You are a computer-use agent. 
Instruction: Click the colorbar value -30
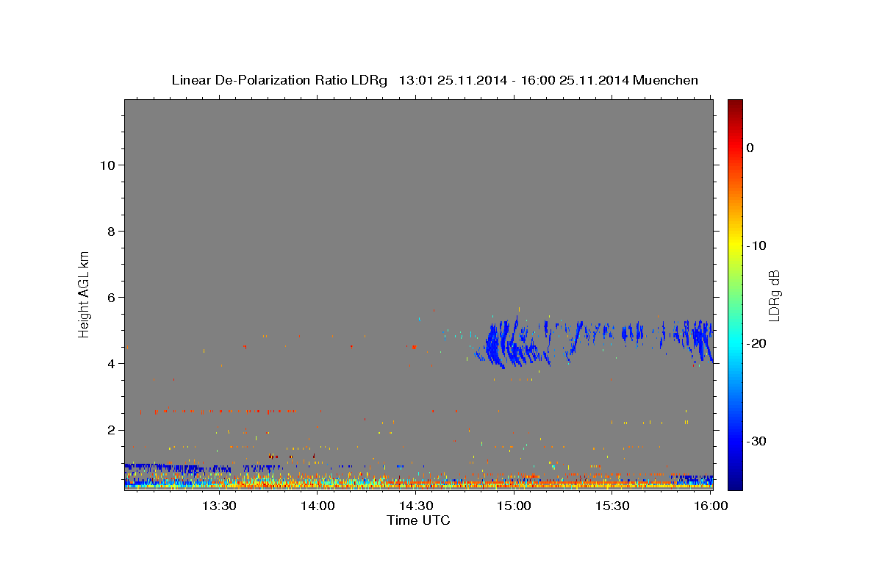pyautogui.click(x=757, y=441)
